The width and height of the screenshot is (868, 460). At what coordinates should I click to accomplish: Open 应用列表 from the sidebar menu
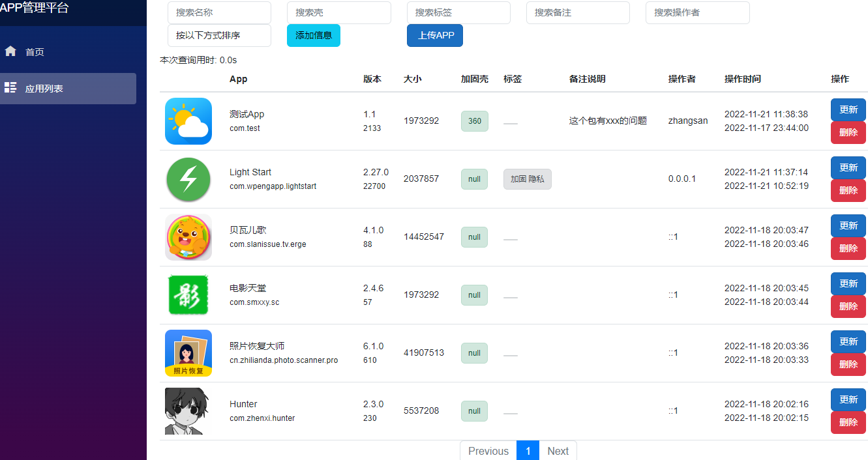pyautogui.click(x=39, y=88)
